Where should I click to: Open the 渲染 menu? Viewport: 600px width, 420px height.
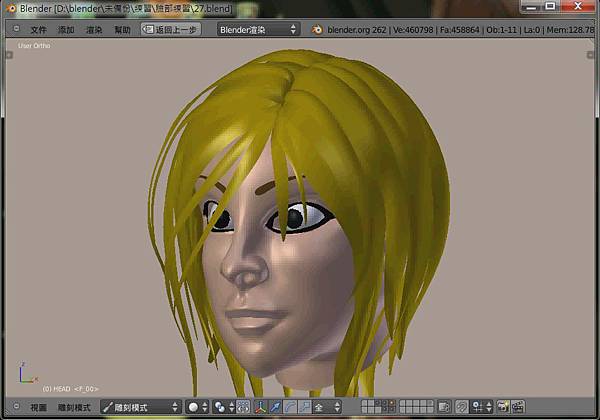click(94, 29)
